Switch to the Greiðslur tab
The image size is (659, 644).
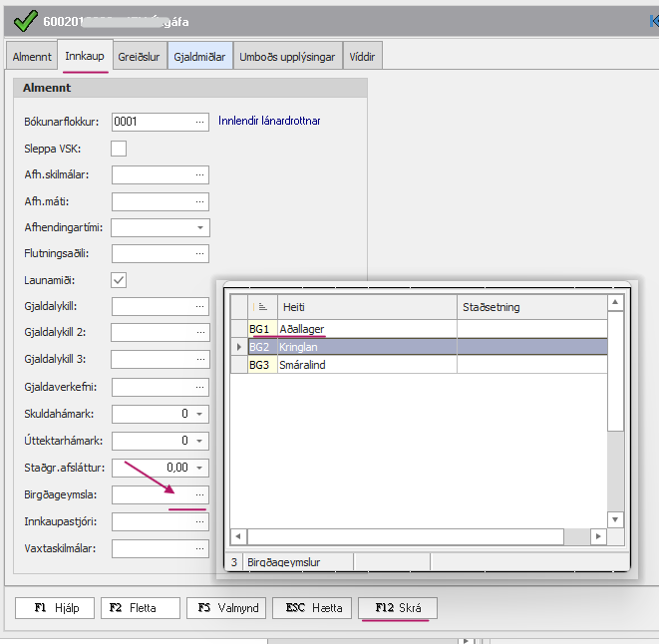pos(139,57)
